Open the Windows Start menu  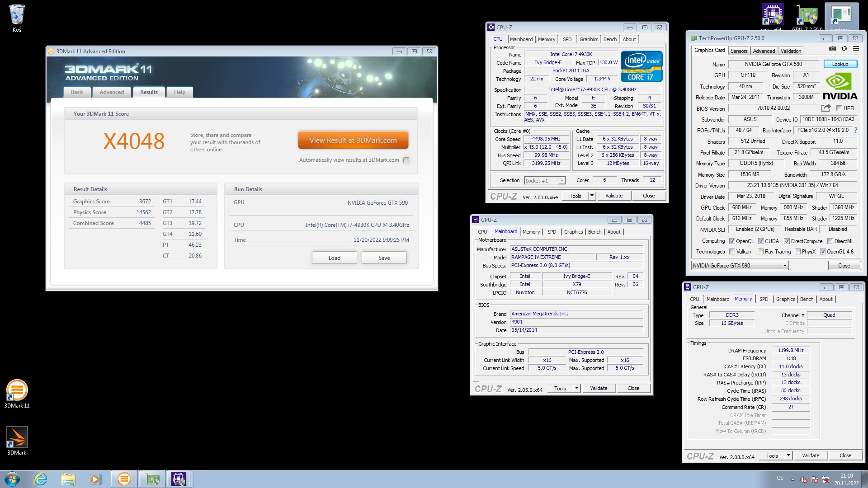pos(12,479)
